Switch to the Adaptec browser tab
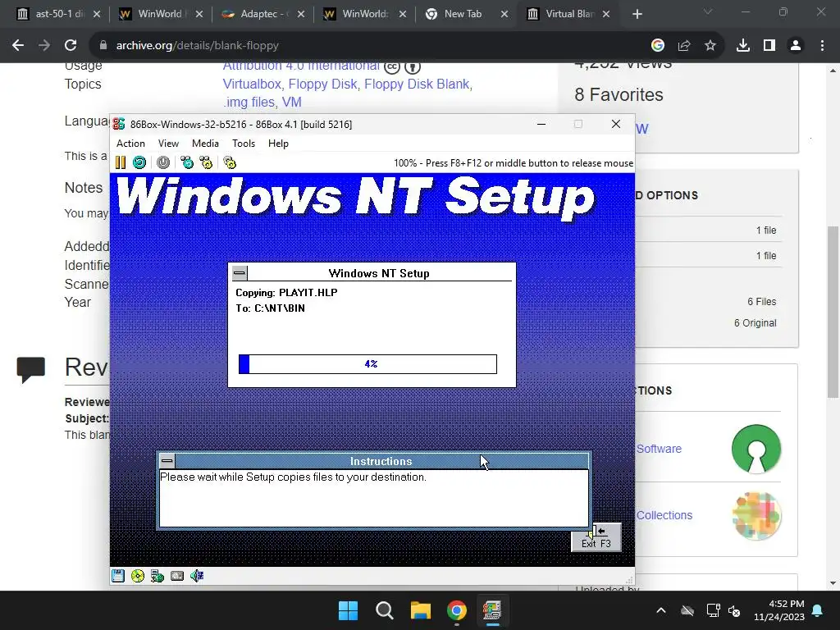 [263, 14]
